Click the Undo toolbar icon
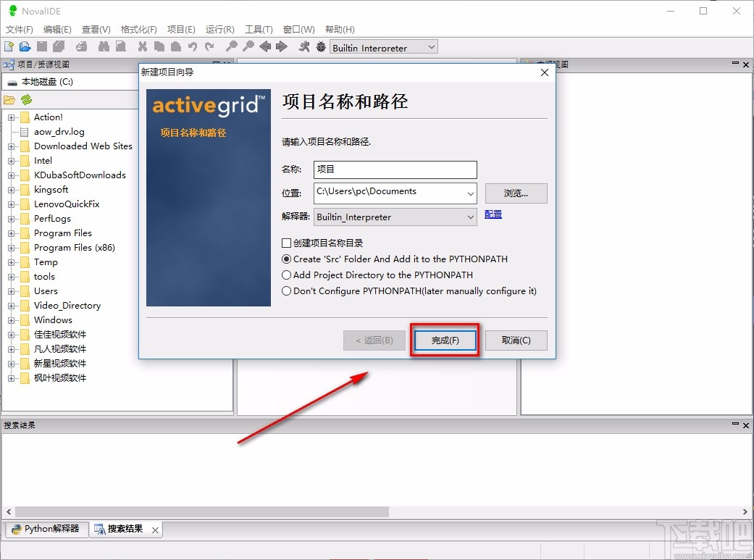Screen dimensions: 754x560 tap(193, 46)
